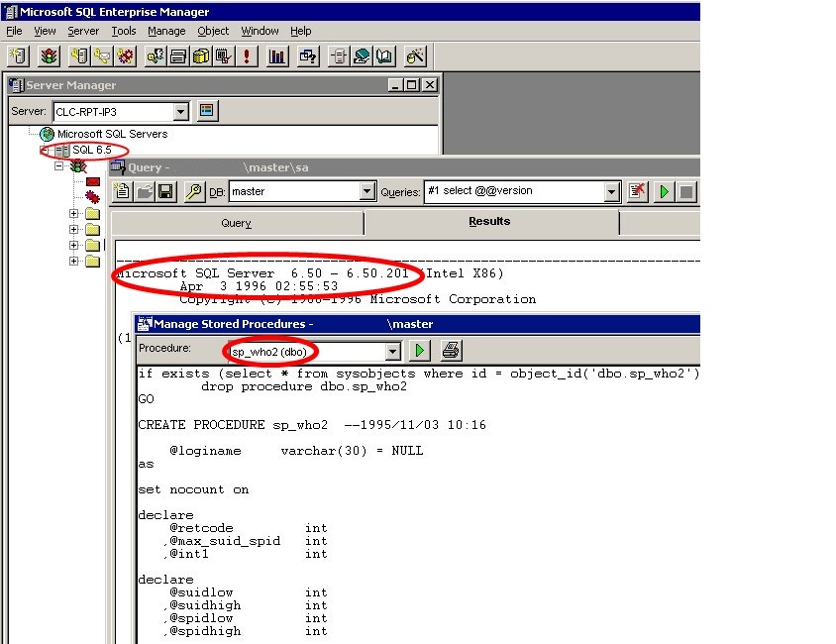Click the red exclamation Alerts toolbar icon

pyautogui.click(x=247, y=55)
